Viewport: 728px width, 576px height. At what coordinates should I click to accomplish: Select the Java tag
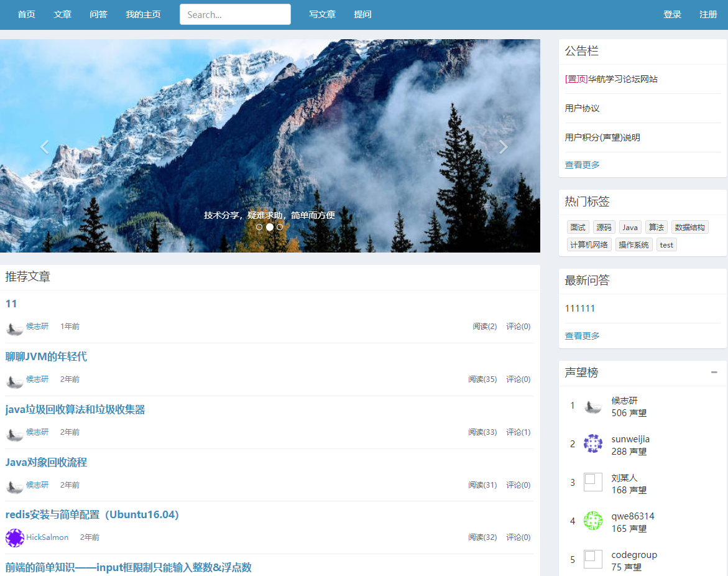(x=630, y=227)
